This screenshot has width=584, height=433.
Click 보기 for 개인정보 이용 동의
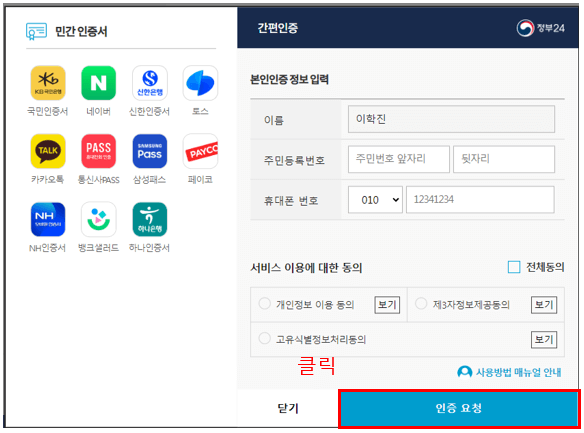click(387, 305)
